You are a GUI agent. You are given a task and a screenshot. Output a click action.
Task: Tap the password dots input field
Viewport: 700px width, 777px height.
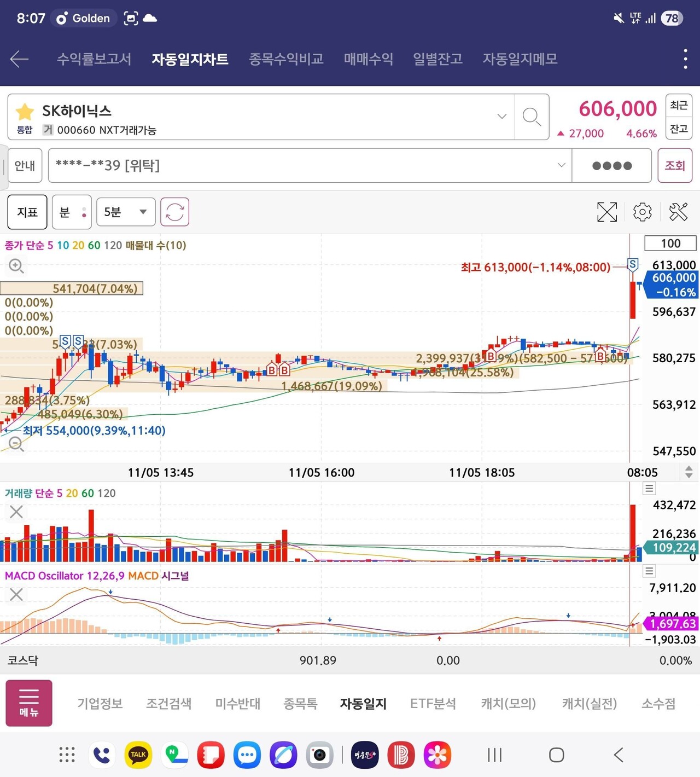tap(611, 165)
